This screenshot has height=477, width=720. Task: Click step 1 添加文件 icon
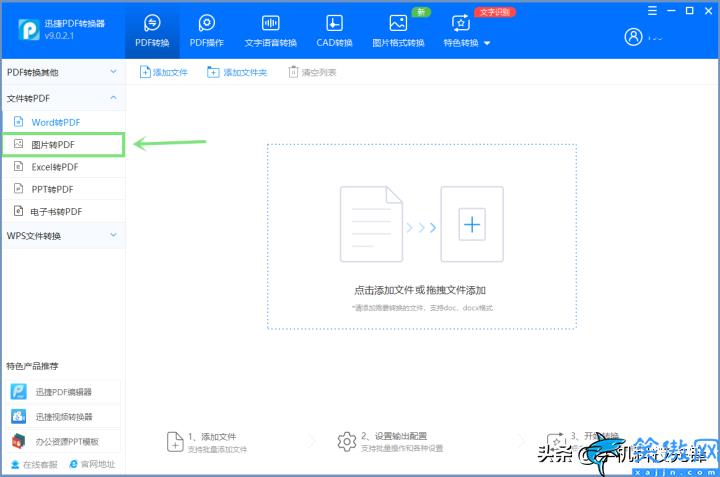tap(175, 442)
